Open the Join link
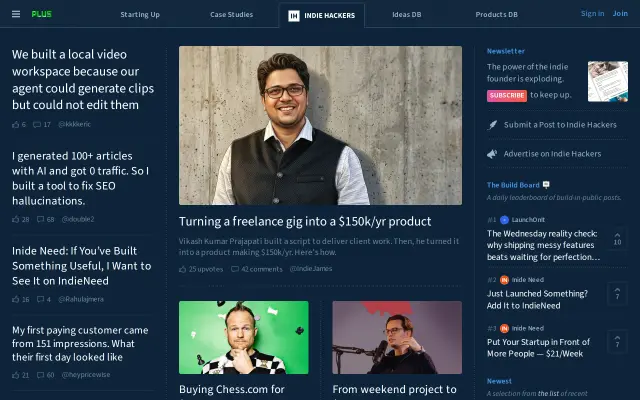Screen dimensions: 640x400 [620, 13]
